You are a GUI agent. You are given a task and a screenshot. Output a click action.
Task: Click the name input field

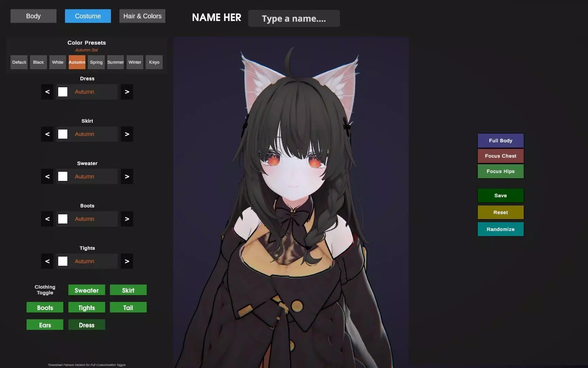pyautogui.click(x=294, y=18)
